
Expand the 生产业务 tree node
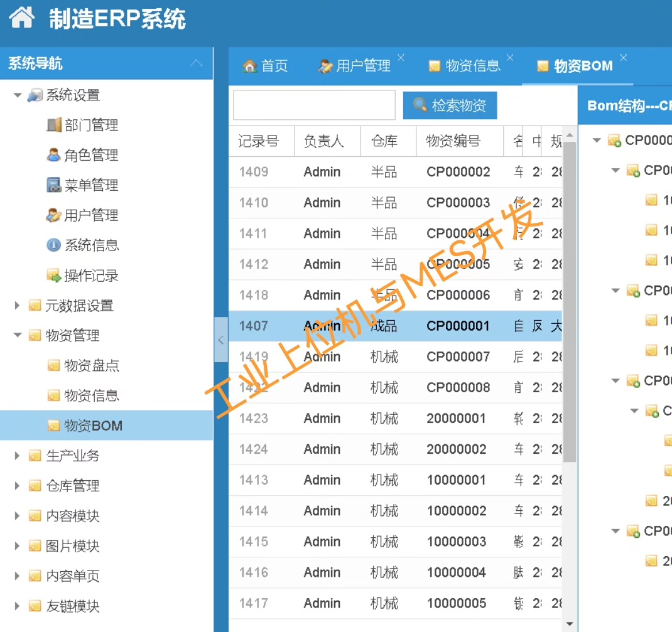(18, 456)
